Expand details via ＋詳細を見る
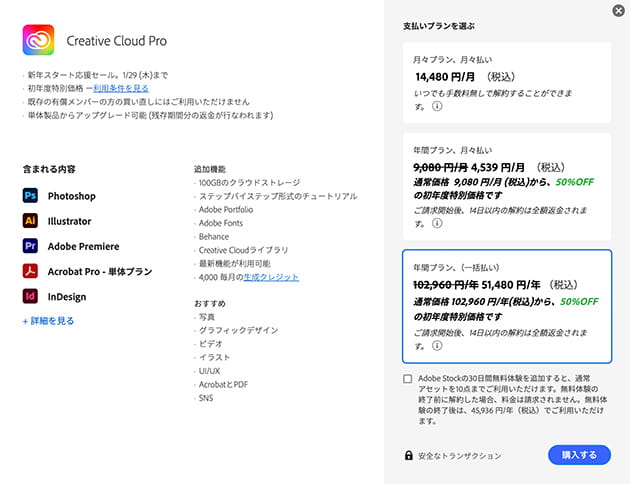The image size is (630, 484). pos(48,321)
